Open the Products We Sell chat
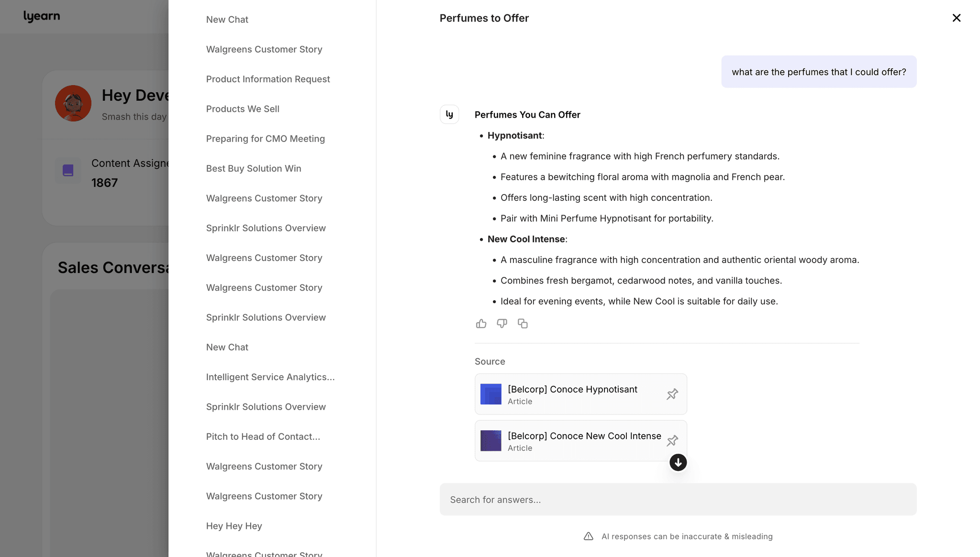The height and width of the screenshot is (557, 980). 243,109
